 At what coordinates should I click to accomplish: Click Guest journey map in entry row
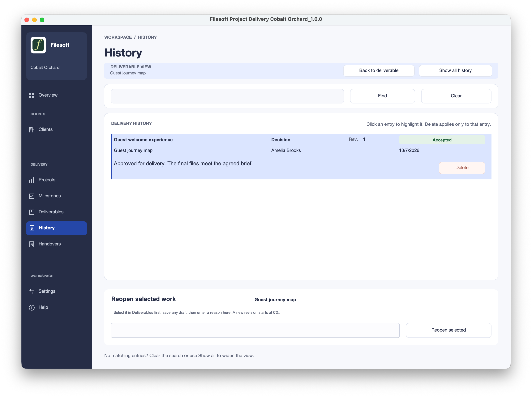point(133,150)
